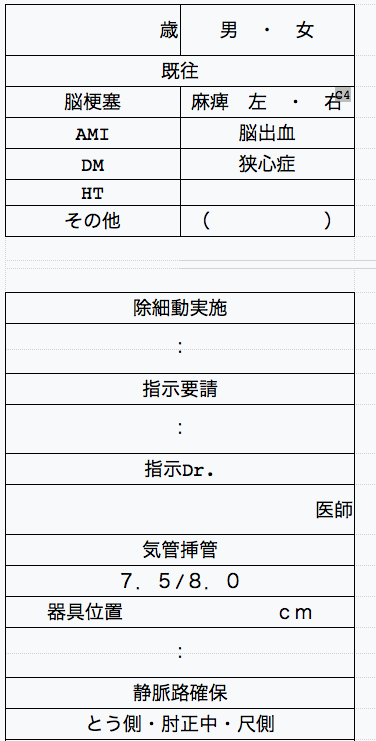
Task: Click the C4 comment marker
Action: pyautogui.click(x=343, y=94)
